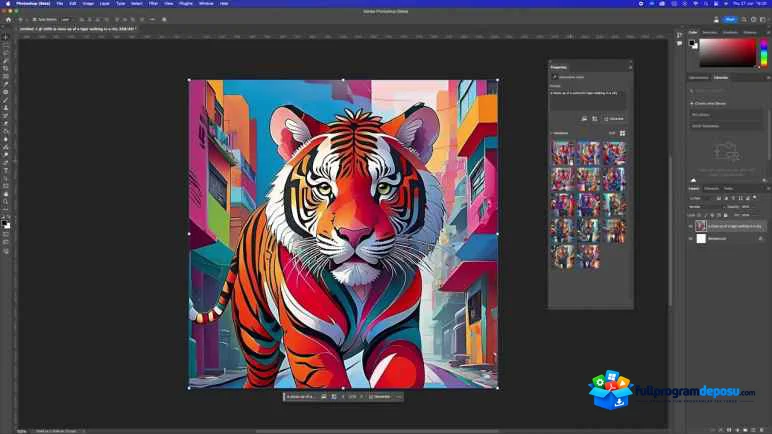This screenshot has height=434, width=772.
Task: Click the foreground color swatch in toolbar
Action: 4,223
